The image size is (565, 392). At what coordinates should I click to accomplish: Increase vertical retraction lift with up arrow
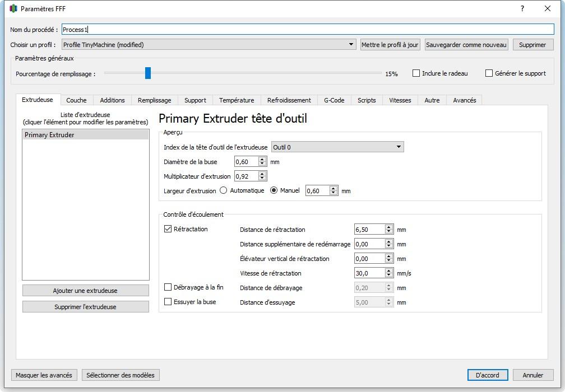(388, 256)
